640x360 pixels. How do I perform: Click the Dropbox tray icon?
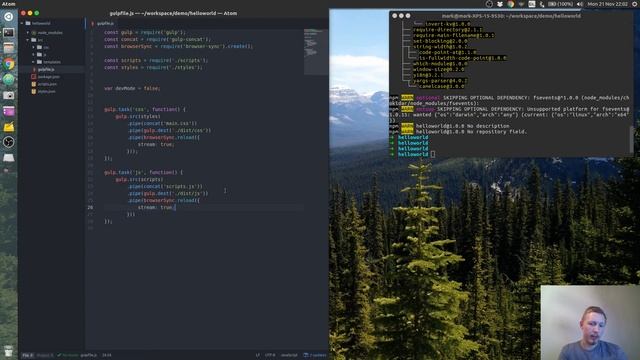[x=500, y=4]
